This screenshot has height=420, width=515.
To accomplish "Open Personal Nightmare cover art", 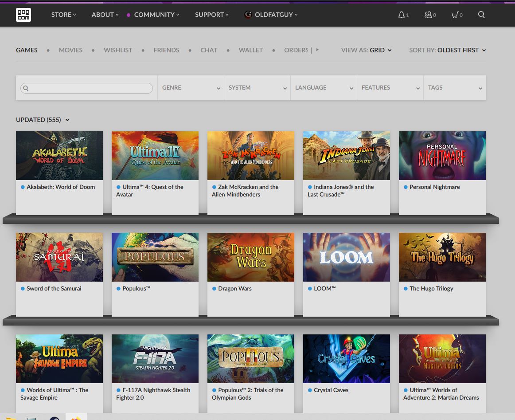I will pos(442,156).
